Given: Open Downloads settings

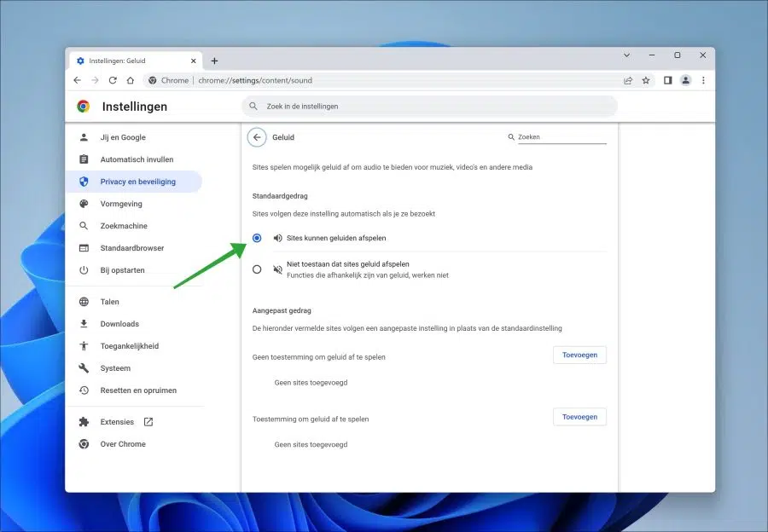Looking at the screenshot, I should tap(134, 324).
